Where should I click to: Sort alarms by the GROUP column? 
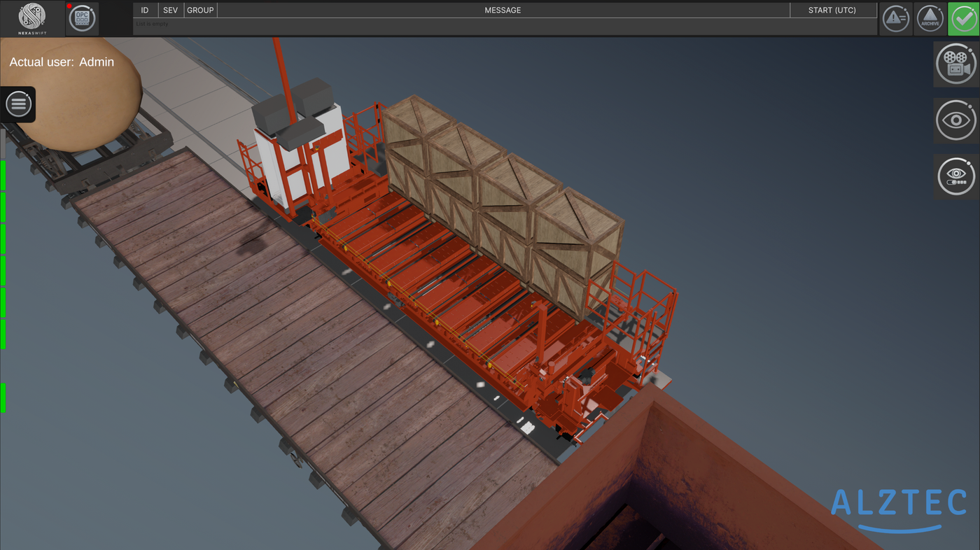(200, 10)
